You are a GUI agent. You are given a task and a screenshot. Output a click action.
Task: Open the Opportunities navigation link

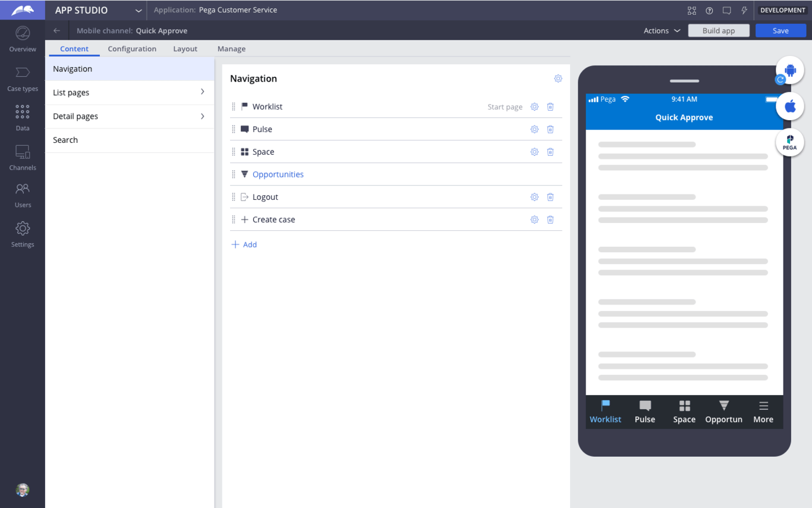[278, 175]
